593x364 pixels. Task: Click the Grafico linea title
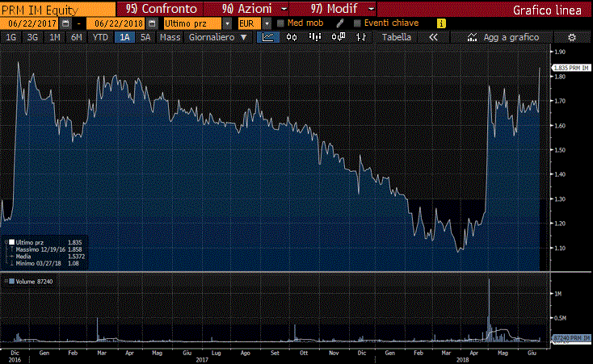(547, 10)
